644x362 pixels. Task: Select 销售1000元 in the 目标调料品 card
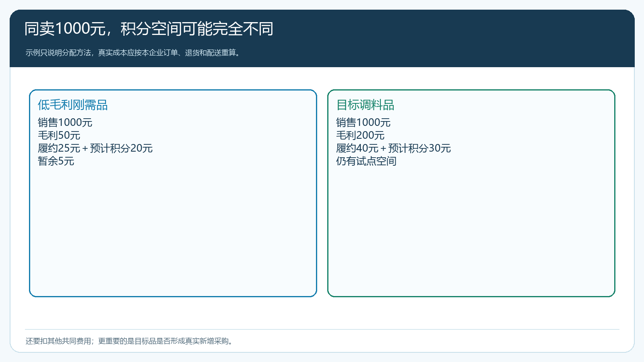363,122
